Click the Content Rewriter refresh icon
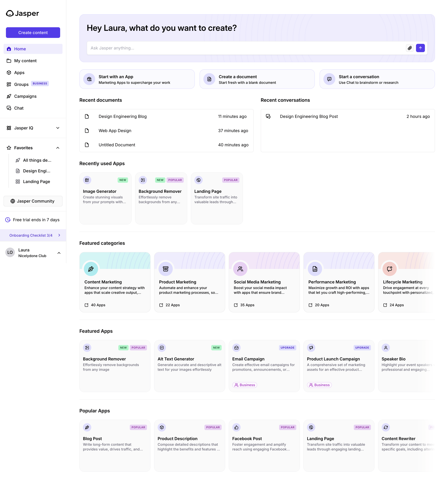 point(386,427)
